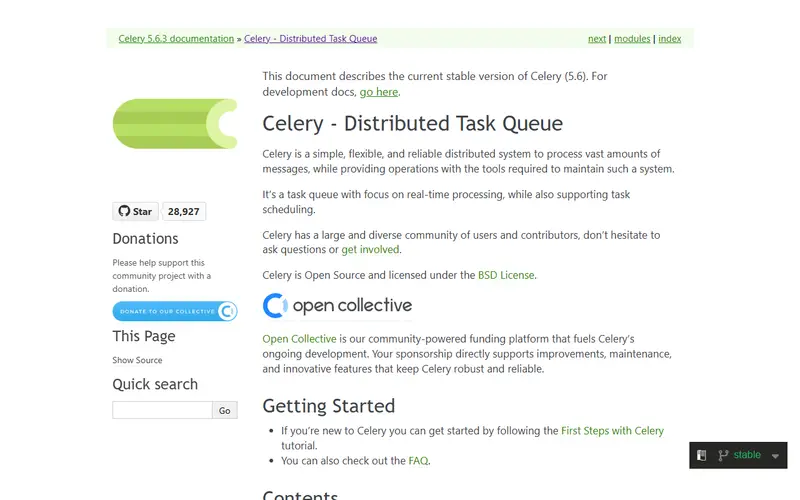Follow the go here development docs link
The width and height of the screenshot is (800, 500).
click(x=379, y=92)
